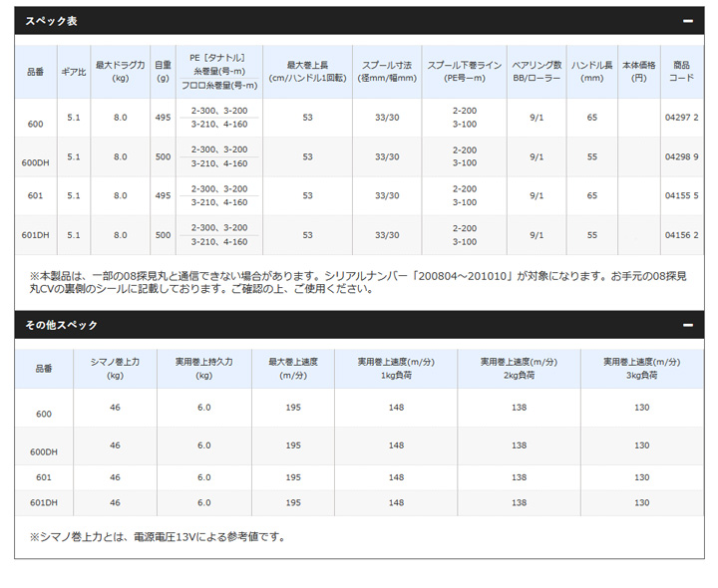This screenshot has width=718, height=588.
Task: Select the ベアリング数 BB/ローラー column header
Action: [537, 70]
